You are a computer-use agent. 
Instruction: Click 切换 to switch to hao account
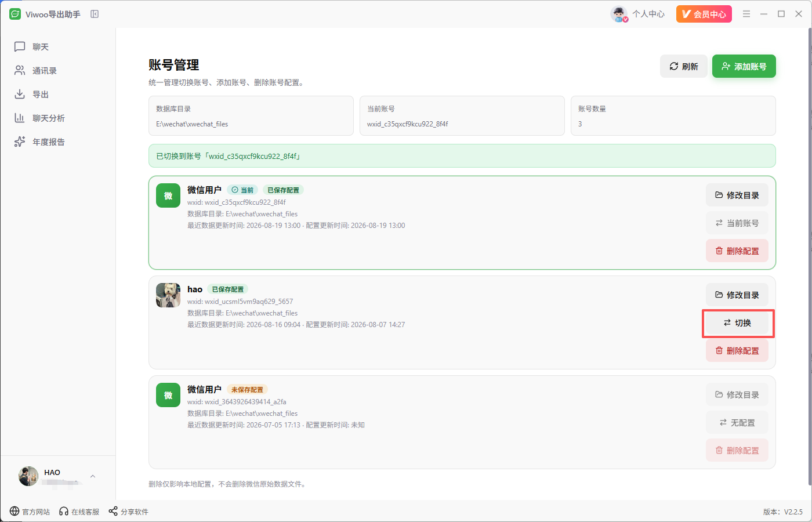(x=737, y=323)
